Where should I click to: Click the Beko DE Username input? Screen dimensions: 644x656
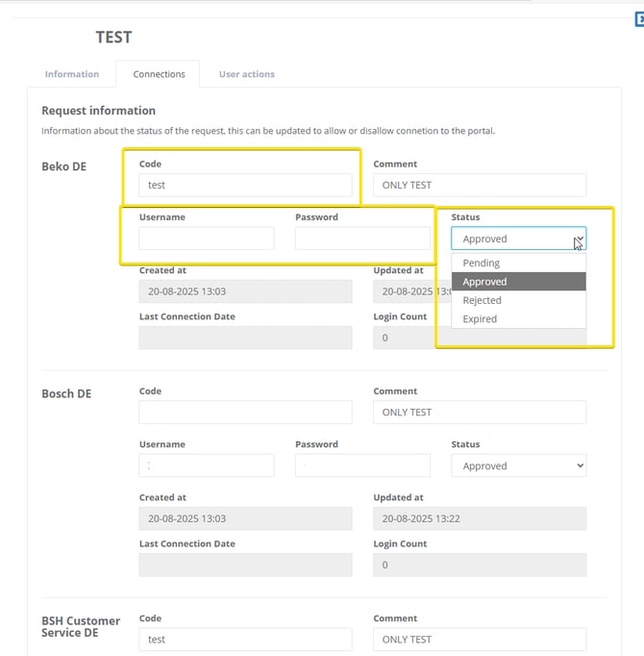pyautogui.click(x=206, y=239)
